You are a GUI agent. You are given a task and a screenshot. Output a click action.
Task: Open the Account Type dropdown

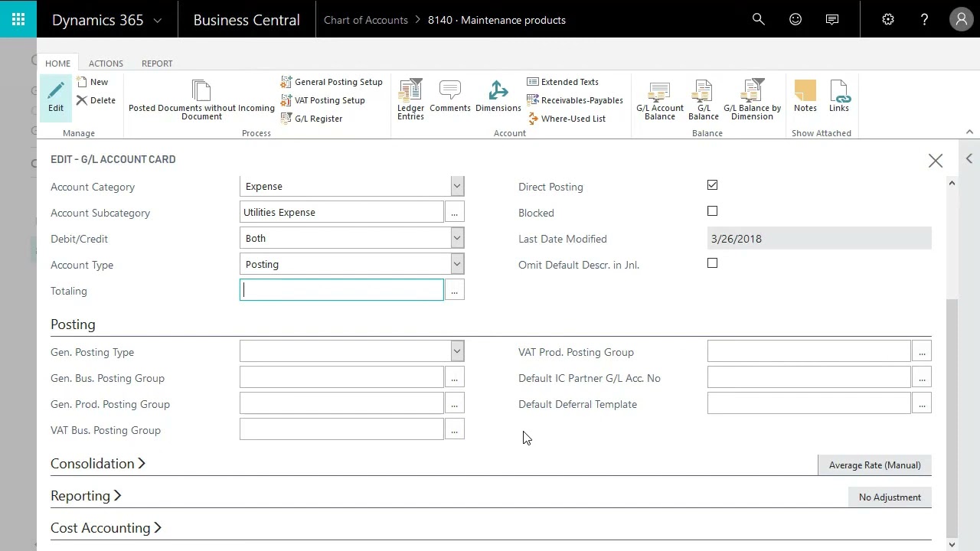(457, 264)
